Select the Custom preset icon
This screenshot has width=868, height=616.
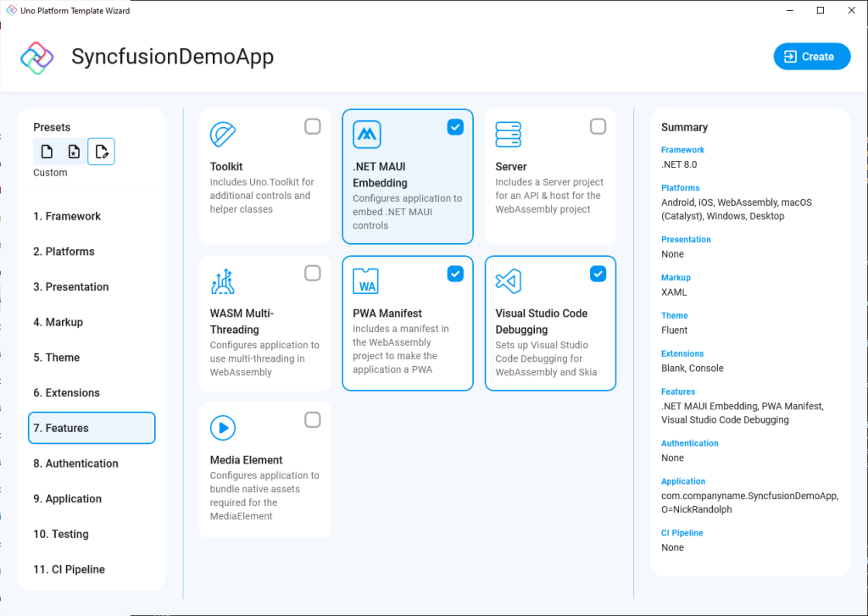(101, 151)
